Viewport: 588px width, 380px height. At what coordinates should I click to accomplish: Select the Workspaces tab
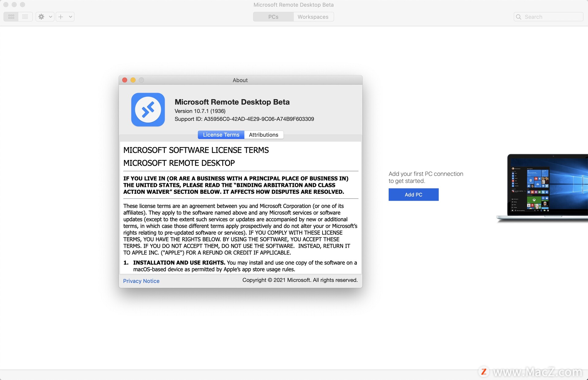(x=313, y=17)
